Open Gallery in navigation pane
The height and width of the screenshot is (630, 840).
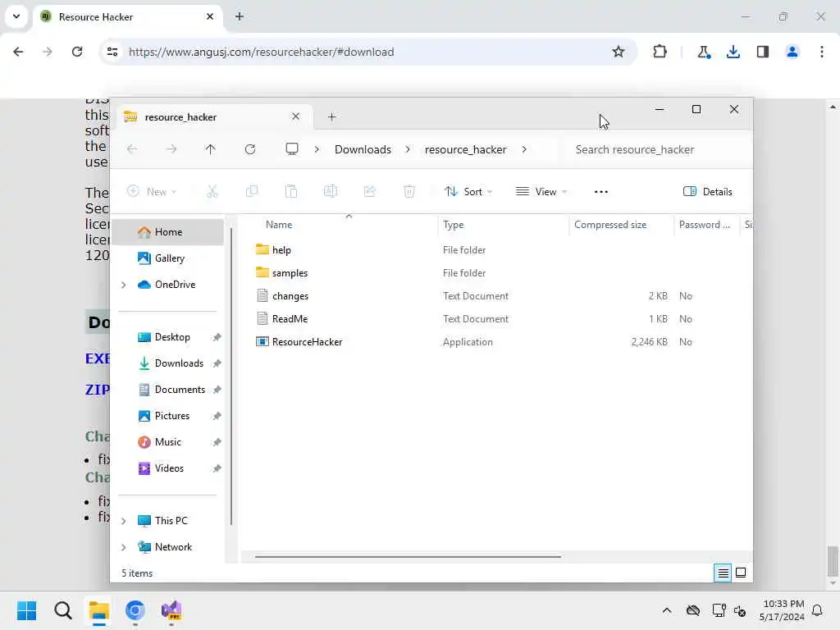169,258
